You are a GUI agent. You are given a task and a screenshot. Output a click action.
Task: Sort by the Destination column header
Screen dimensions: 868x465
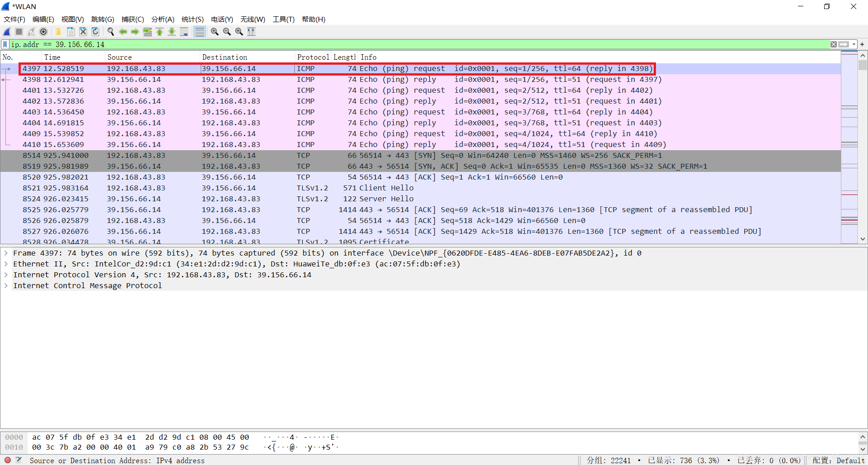[x=247, y=57]
